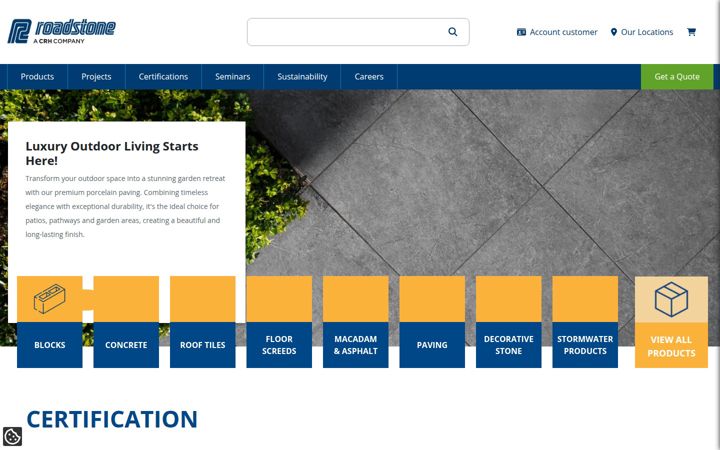Screen dimensions: 720x450
Task: Open the shopping cart icon
Action: 691,32
